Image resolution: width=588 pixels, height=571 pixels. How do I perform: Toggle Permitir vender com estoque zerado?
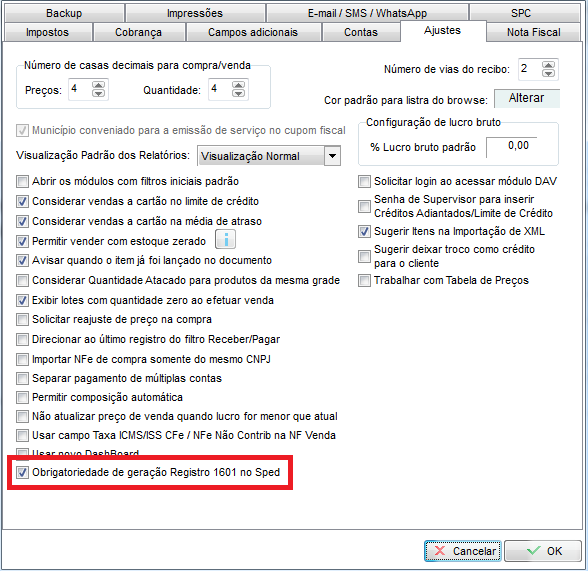(22, 241)
